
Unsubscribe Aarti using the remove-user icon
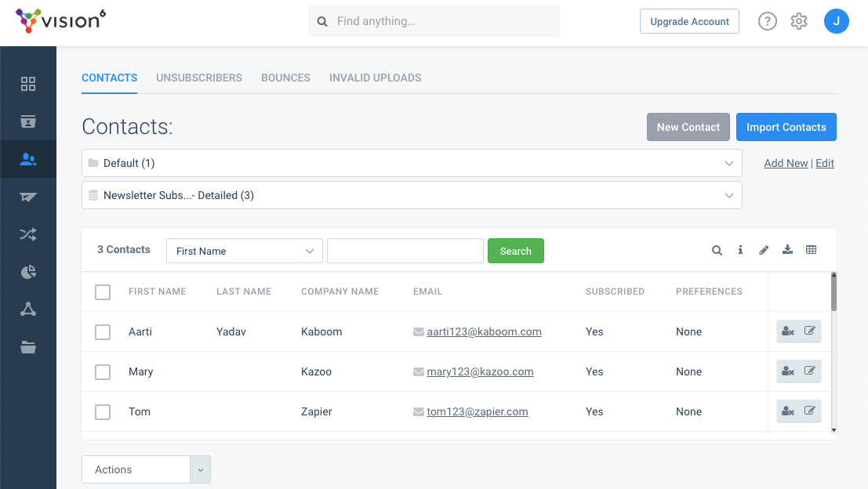788,331
